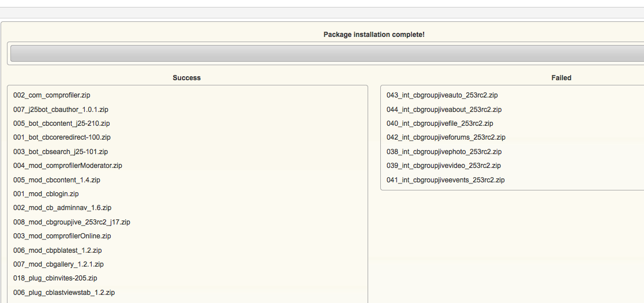Click failed 044_int_cbgroupjiveabout_253rc2.zip item
The image size is (644, 303).
[x=444, y=110]
